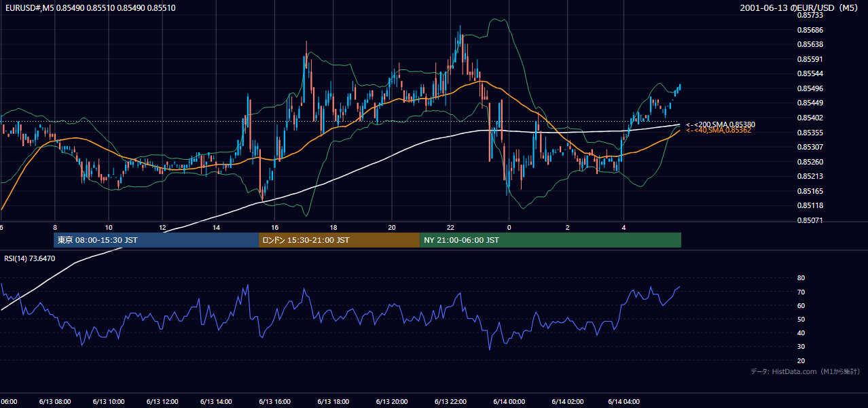Click RSI scale level 80
868x408 pixels.
coord(801,278)
